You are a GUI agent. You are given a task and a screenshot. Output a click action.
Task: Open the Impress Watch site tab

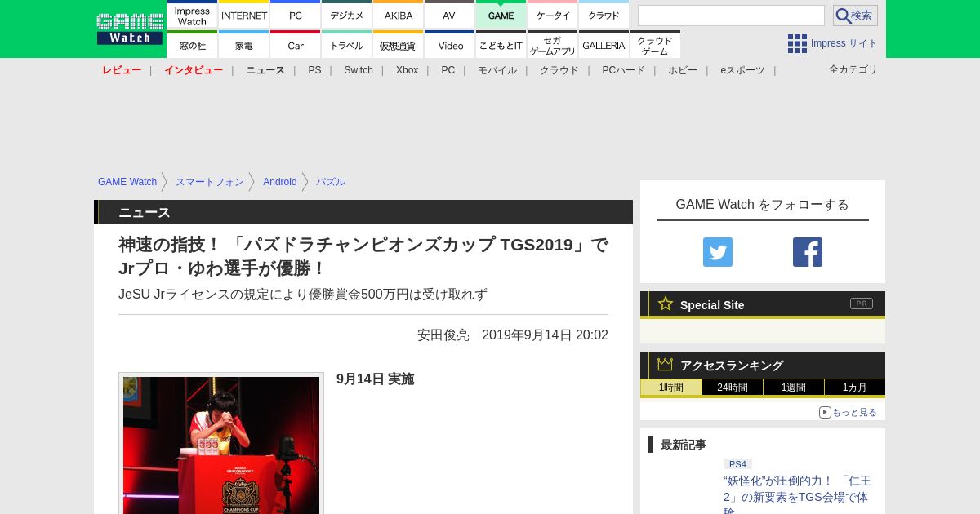(192, 15)
